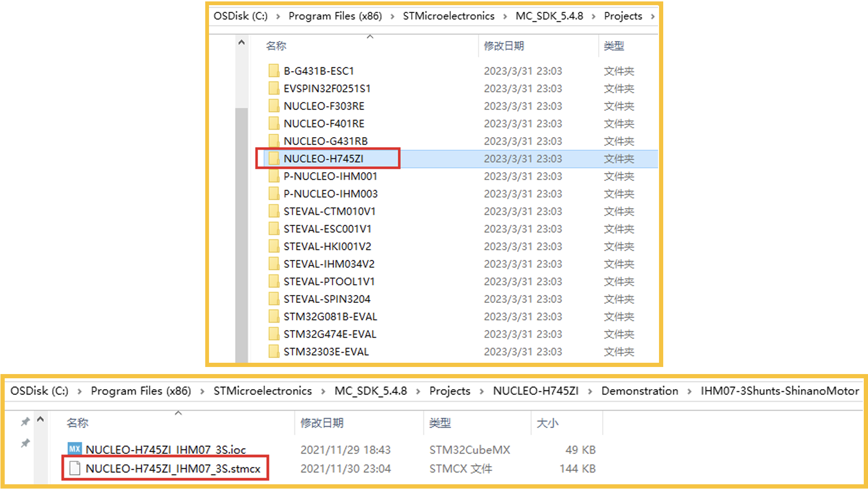868x489 pixels.
Task: Select the NUCLEO-H745ZI folder icon
Action: pos(273,159)
